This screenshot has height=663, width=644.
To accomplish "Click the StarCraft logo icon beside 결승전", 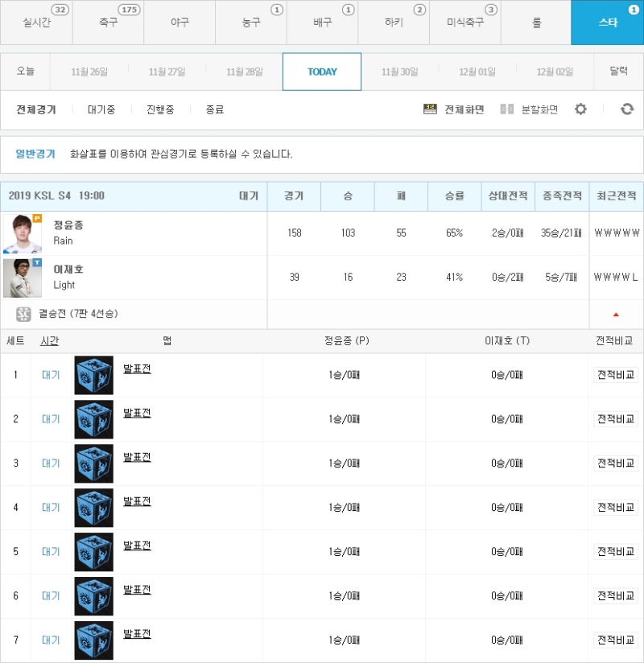I will (x=23, y=314).
